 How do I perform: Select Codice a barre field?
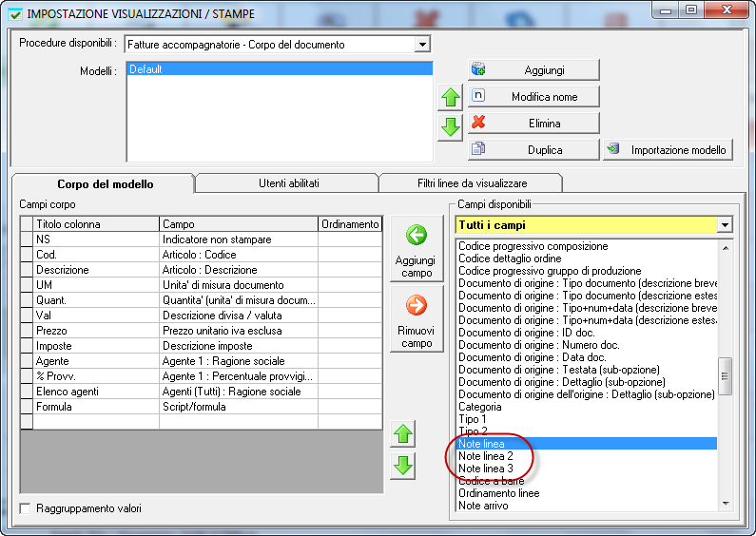(x=587, y=481)
